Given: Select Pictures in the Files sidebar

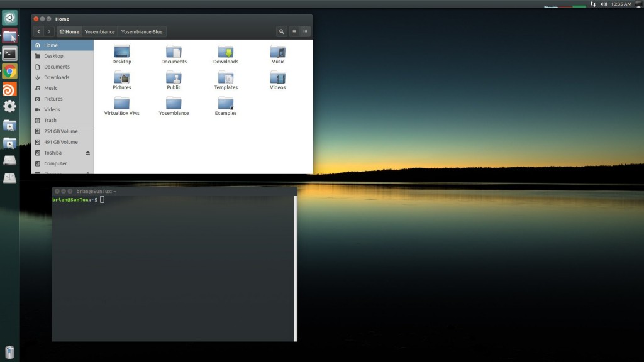Looking at the screenshot, I should (62, 99).
